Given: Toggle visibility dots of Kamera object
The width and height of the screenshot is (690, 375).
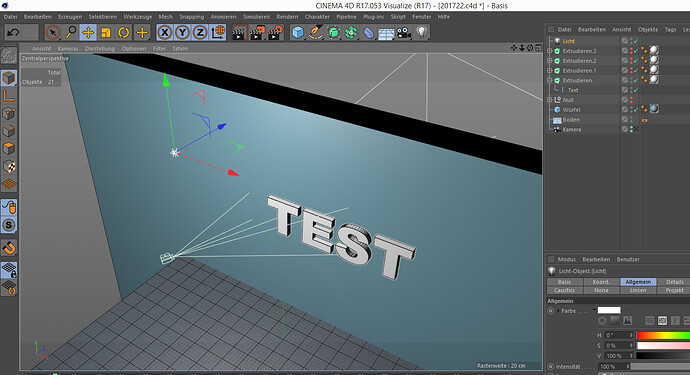Looking at the screenshot, I should click(631, 129).
